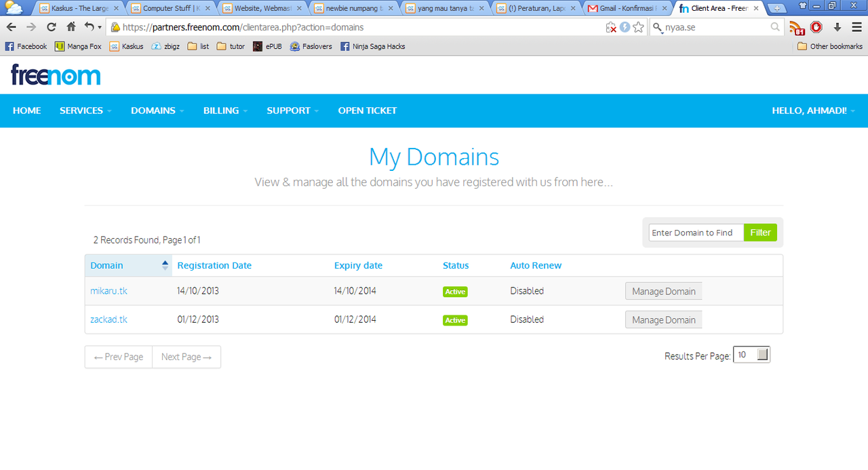The image size is (868, 470).
Task: Open the browser hamburger menu
Action: pos(856,28)
